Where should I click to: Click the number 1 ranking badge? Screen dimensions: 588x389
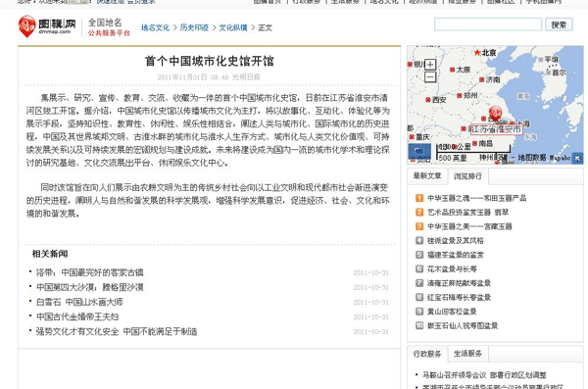419,198
